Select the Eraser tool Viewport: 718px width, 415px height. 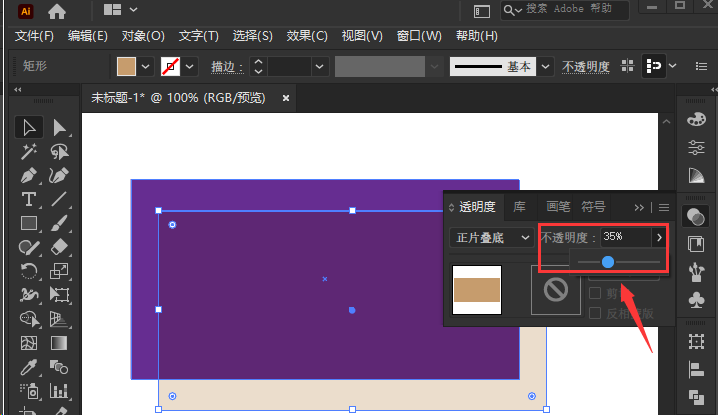pyautogui.click(x=60, y=247)
